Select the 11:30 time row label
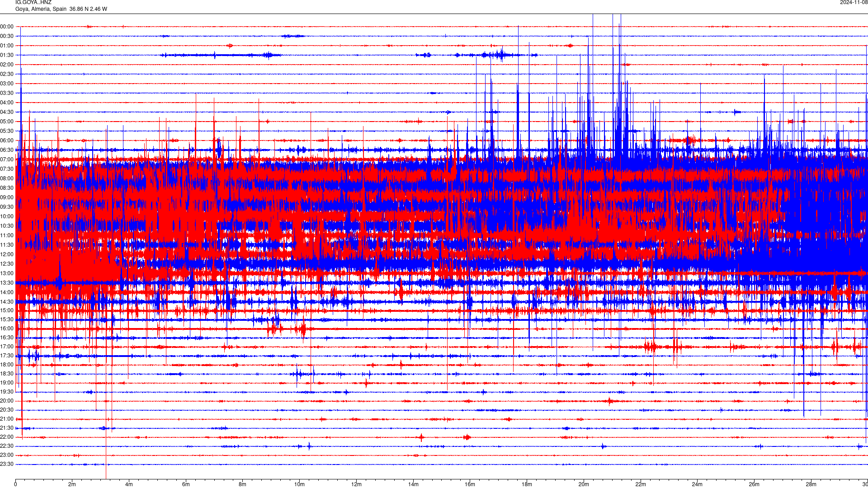Screen dimensions: 868x488 pyautogui.click(x=7, y=245)
